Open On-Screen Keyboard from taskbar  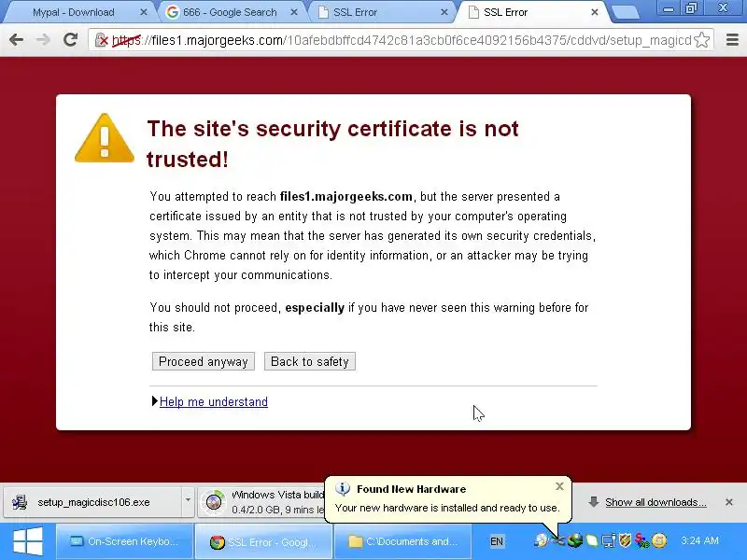[125, 541]
